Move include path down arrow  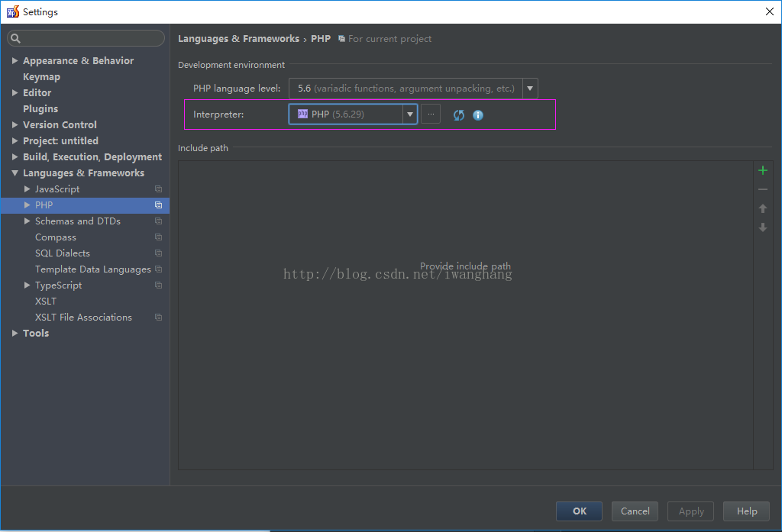763,227
